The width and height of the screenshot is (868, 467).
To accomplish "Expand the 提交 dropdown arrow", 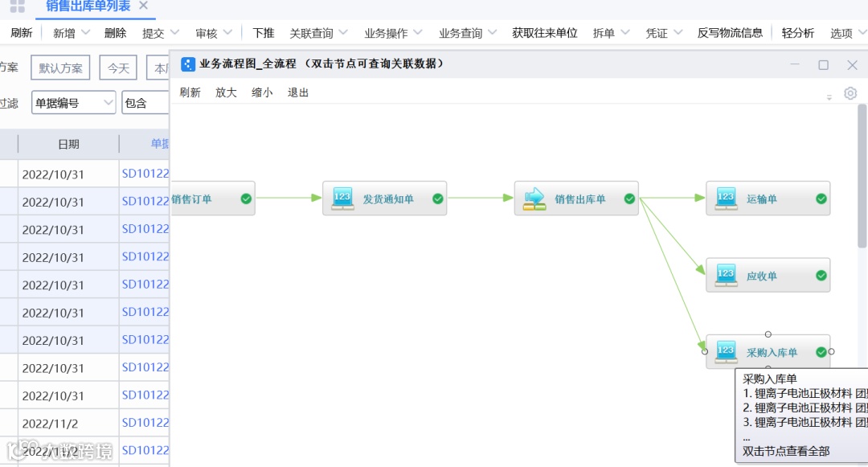I will pos(175,33).
